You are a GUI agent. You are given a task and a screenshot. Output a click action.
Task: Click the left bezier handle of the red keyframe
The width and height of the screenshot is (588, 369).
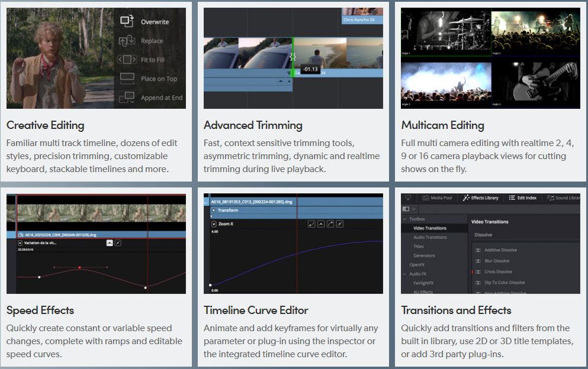tap(54, 267)
